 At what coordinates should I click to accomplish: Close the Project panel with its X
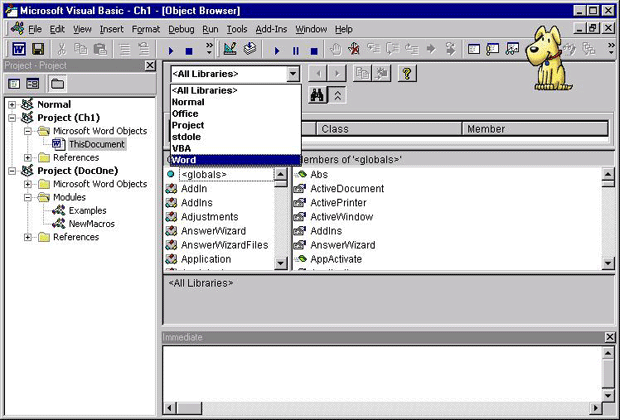coord(150,66)
